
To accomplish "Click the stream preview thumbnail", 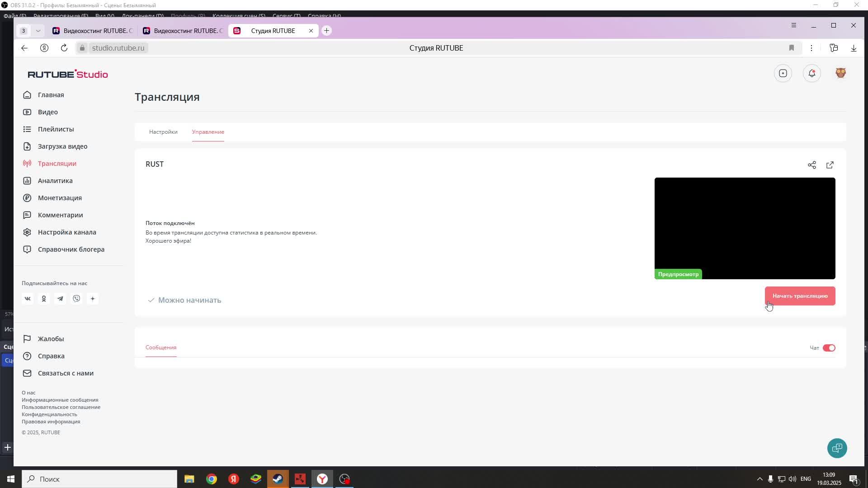I will pos(745,228).
